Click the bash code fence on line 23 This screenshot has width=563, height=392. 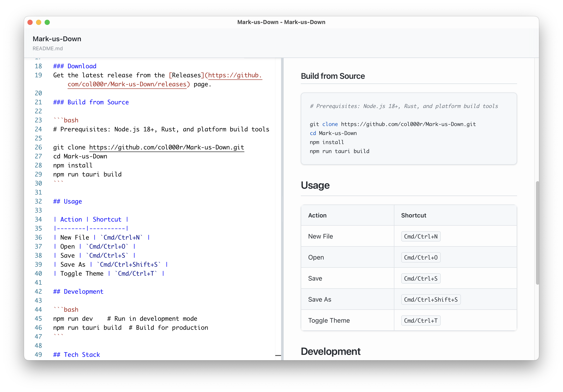pyautogui.click(x=66, y=120)
